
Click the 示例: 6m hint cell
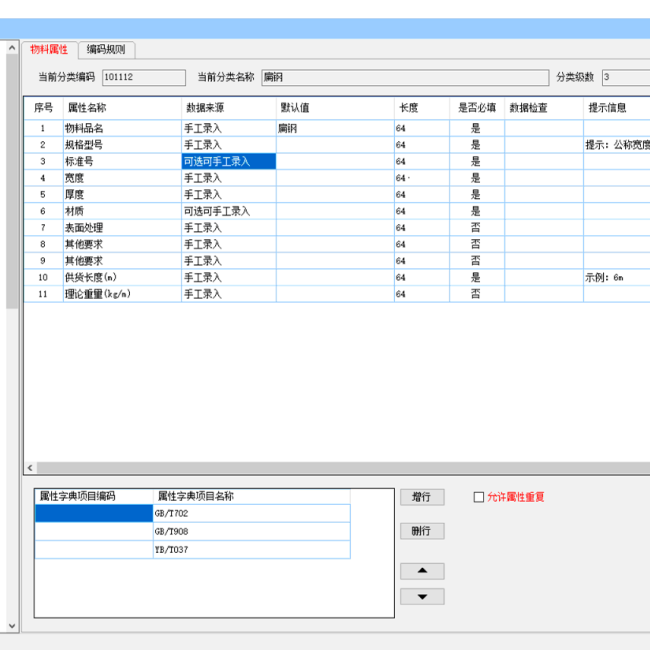617,277
